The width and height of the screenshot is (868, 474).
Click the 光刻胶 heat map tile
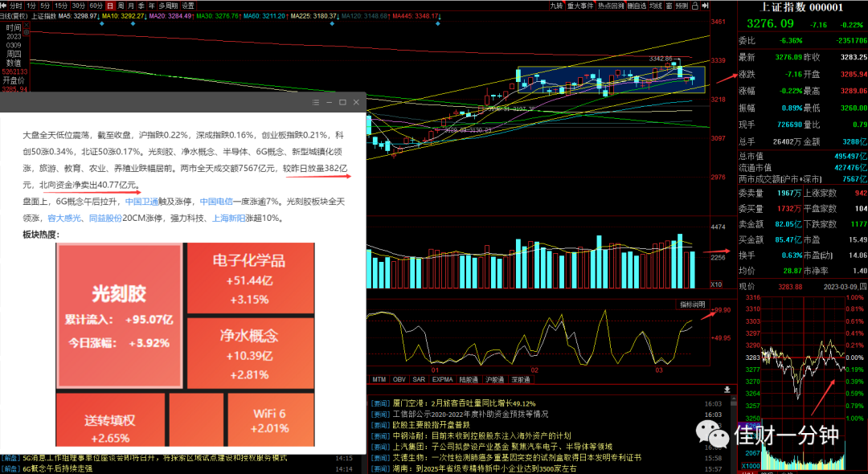coord(120,316)
